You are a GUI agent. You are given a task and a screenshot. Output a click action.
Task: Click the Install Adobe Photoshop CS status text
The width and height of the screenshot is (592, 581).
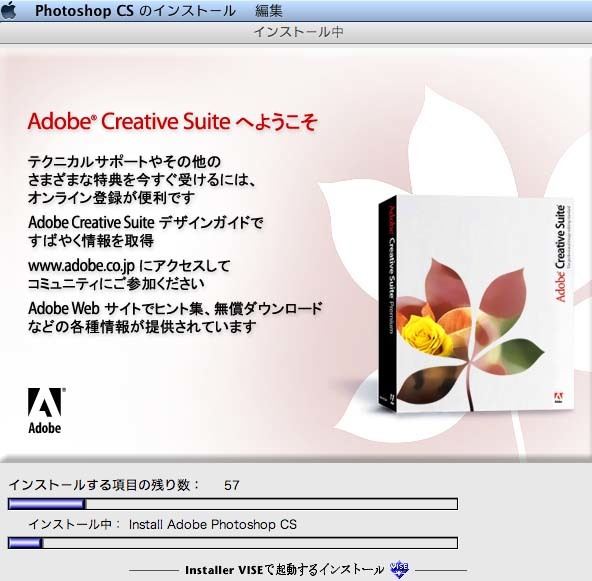pyautogui.click(x=213, y=524)
